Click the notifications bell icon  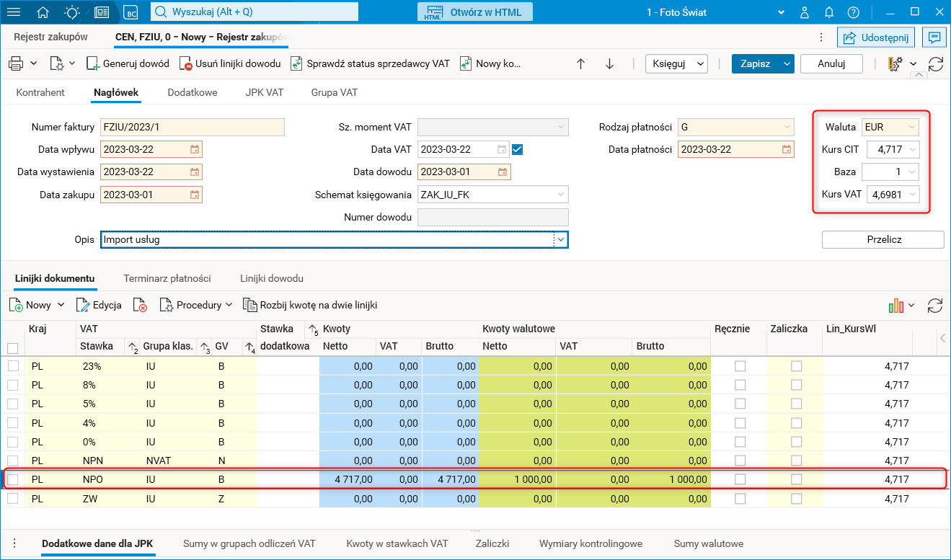[829, 12]
